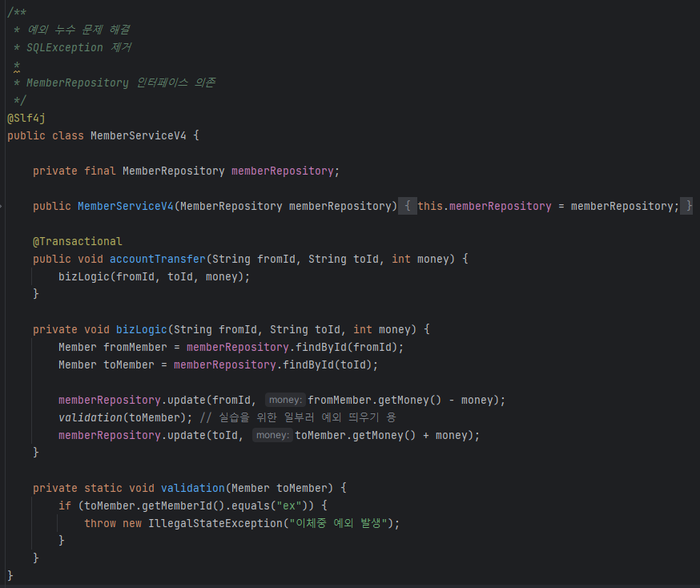Click the if keyword

[65, 505]
